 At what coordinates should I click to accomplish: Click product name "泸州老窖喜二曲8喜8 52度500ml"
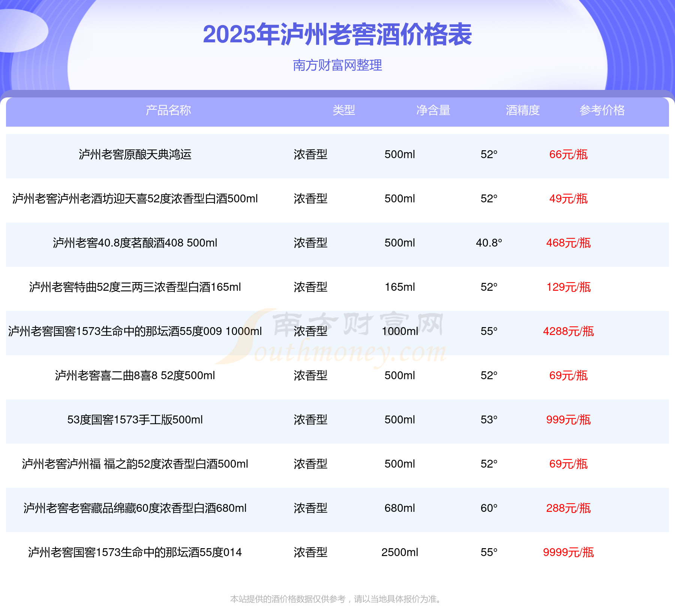[135, 375]
